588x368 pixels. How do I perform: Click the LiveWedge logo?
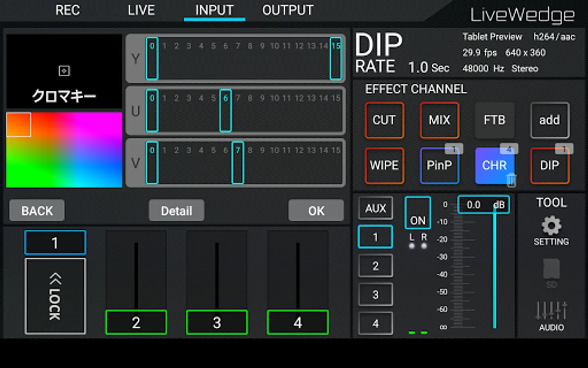pyautogui.click(x=523, y=16)
